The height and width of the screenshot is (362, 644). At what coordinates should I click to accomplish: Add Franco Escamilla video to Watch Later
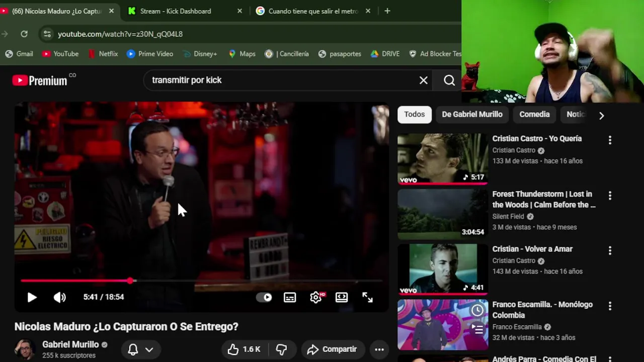477,310
